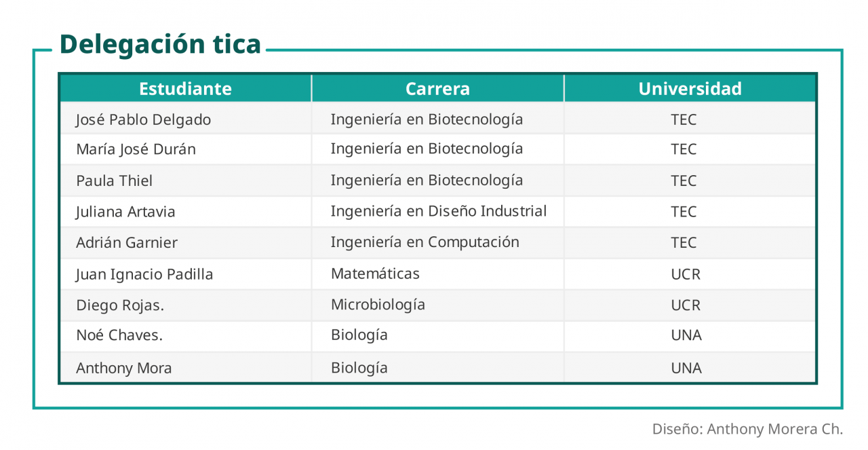Click the Universidad column header

point(690,89)
